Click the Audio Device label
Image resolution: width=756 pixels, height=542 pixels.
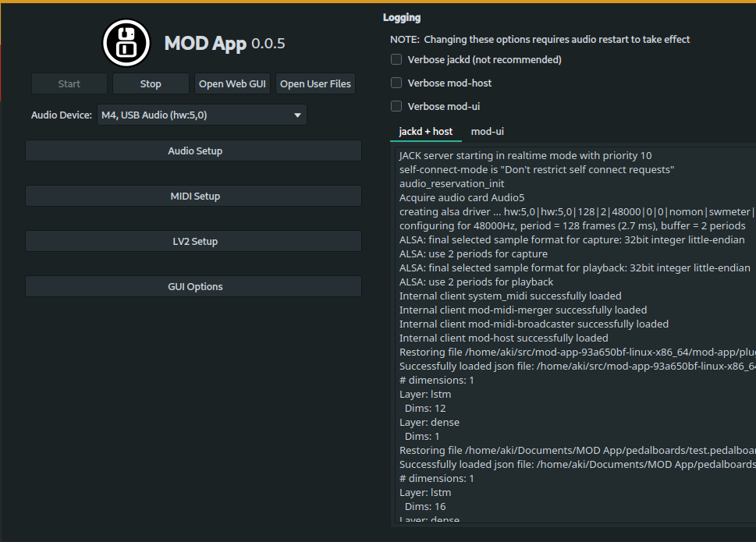pyautogui.click(x=61, y=115)
